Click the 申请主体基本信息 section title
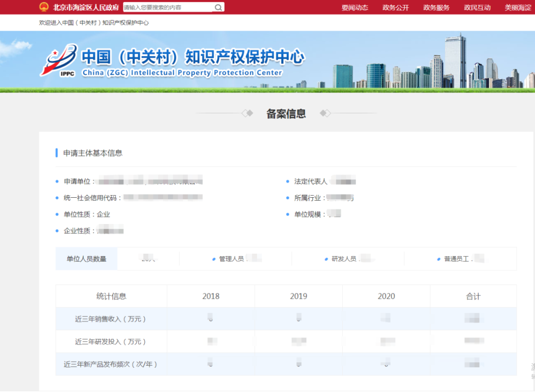 click(x=93, y=153)
